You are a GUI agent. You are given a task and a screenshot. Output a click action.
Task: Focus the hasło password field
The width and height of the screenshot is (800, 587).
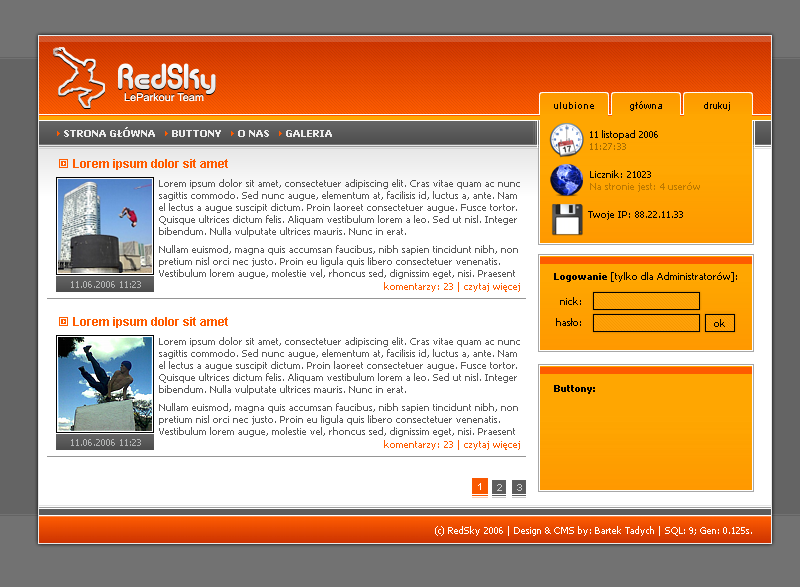(646, 323)
